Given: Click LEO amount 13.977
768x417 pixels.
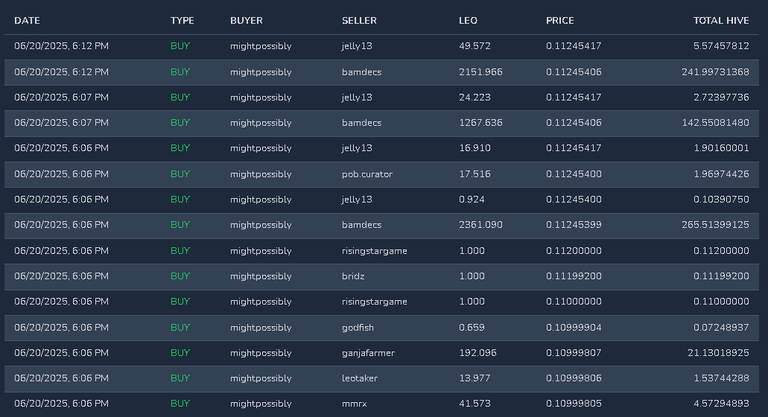Looking at the screenshot, I should click(475, 378).
